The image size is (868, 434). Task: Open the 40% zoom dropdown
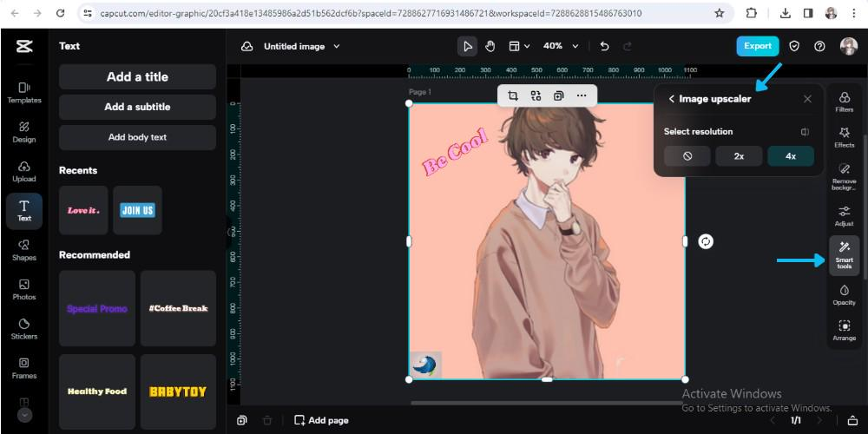pyautogui.click(x=560, y=47)
